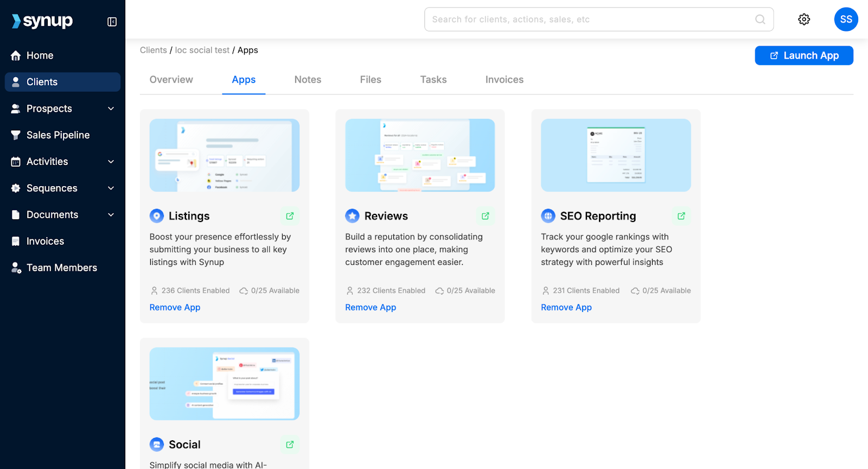This screenshot has height=469, width=868.
Task: Expand the Activities menu chevron
Action: click(111, 162)
